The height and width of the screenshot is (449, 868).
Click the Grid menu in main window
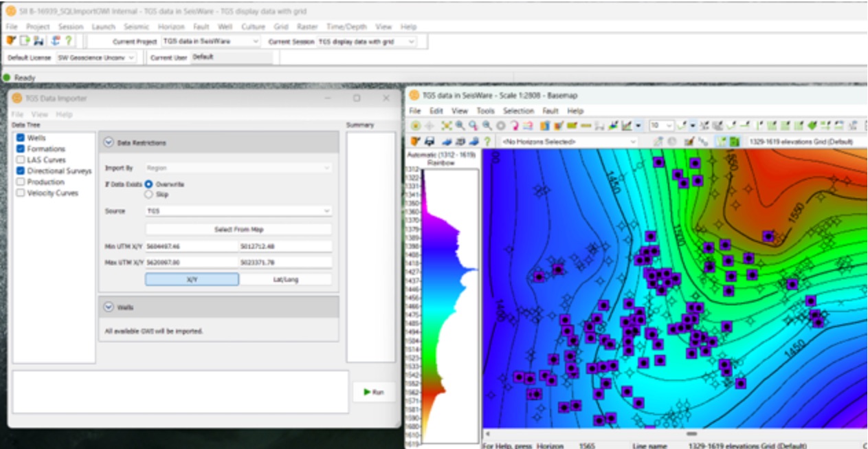[x=280, y=26]
